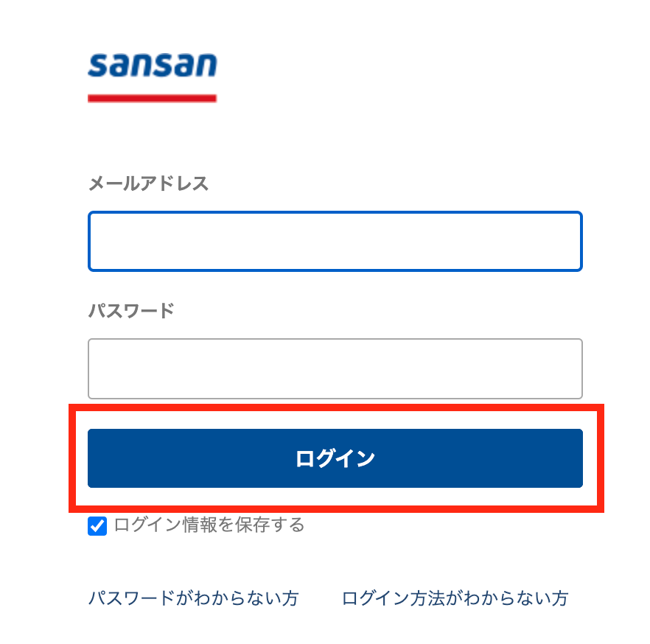Click the red bar under sansan logo
Image resolution: width=650 pixels, height=644 pixels.
pos(152,97)
